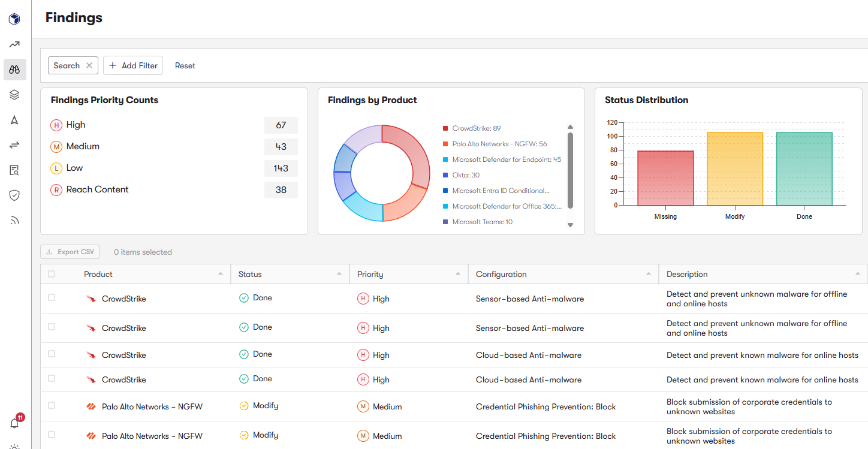Open the cube logo home icon
The image size is (868, 449).
tap(14, 19)
